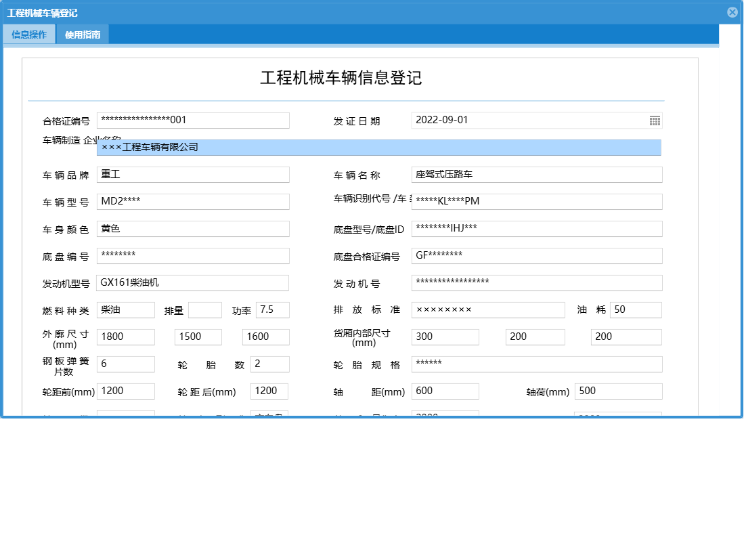Image resolution: width=744 pixels, height=560 pixels.
Task: Click the 车辆型号 field containing MD2****
Action: (193, 201)
